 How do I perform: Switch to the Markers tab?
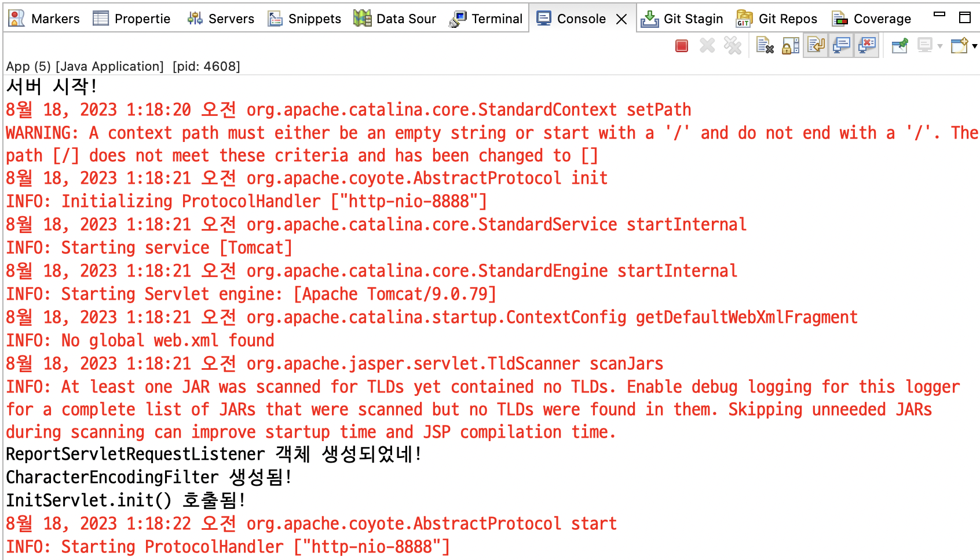(x=44, y=19)
